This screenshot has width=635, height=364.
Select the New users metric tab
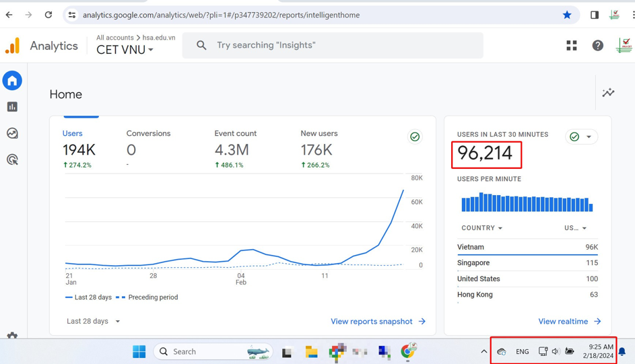[319, 134]
